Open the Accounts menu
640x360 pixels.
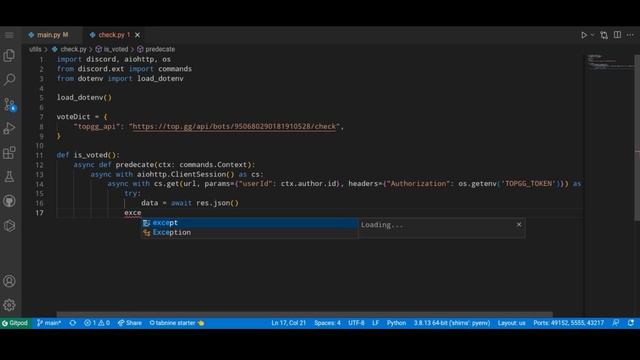pyautogui.click(x=9, y=281)
